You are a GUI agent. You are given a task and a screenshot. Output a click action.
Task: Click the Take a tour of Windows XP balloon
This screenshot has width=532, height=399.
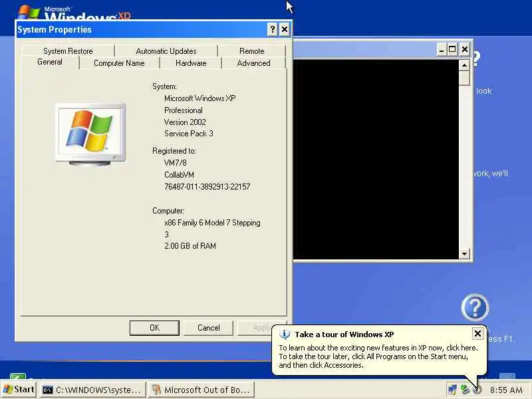pyautogui.click(x=379, y=350)
